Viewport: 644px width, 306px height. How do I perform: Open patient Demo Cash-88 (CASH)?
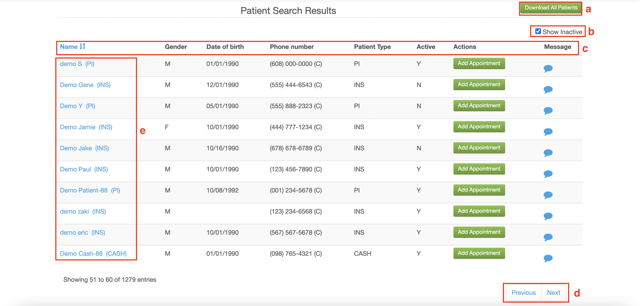tap(93, 254)
